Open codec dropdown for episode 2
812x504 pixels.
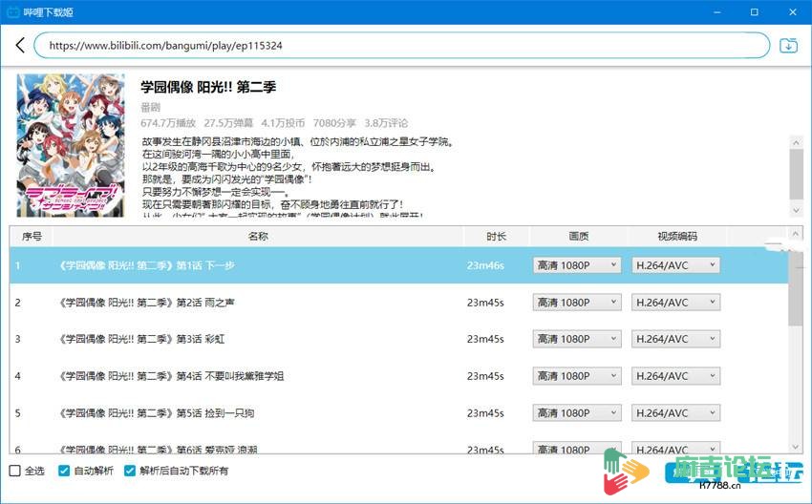[675, 303]
